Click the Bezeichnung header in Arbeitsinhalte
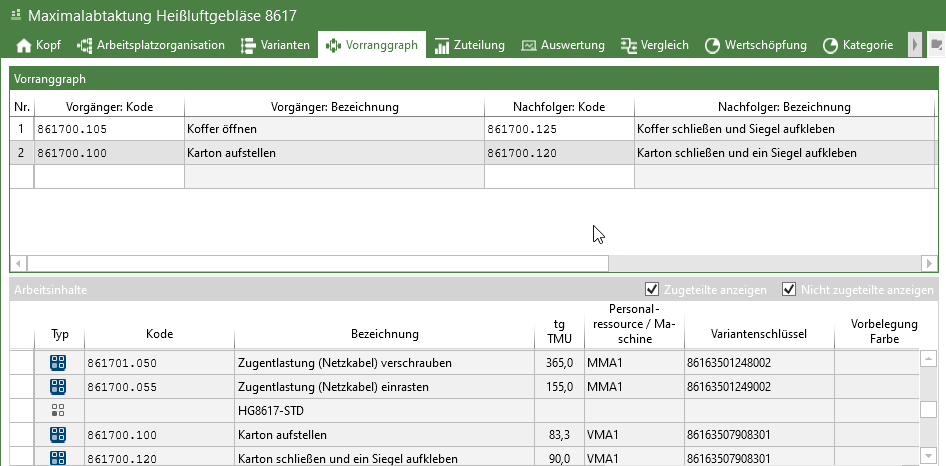The image size is (946, 466). click(x=384, y=334)
